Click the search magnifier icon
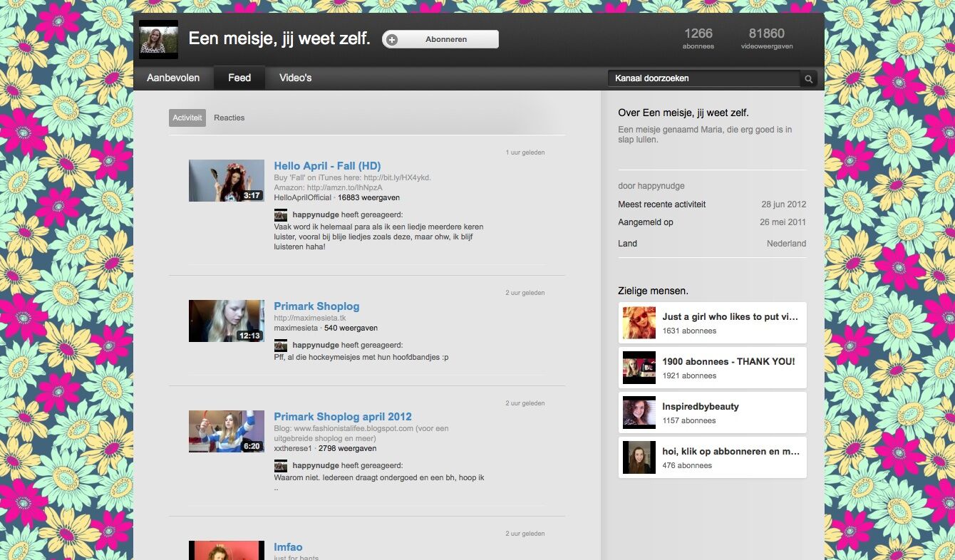955x560 pixels. pyautogui.click(x=808, y=79)
